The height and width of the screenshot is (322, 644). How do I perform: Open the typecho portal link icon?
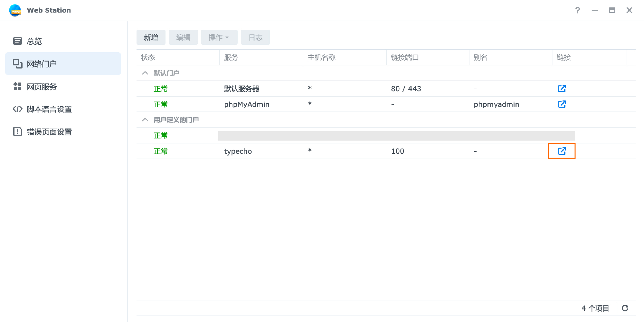562,151
